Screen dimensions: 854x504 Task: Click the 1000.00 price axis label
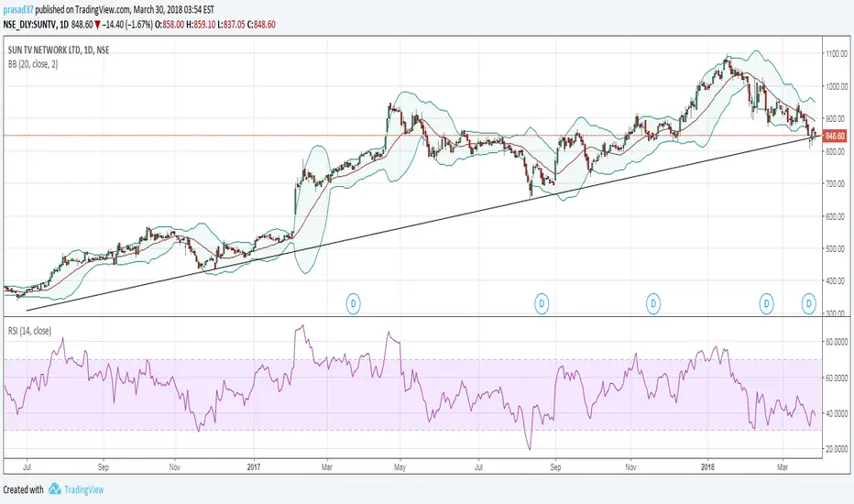click(x=837, y=86)
